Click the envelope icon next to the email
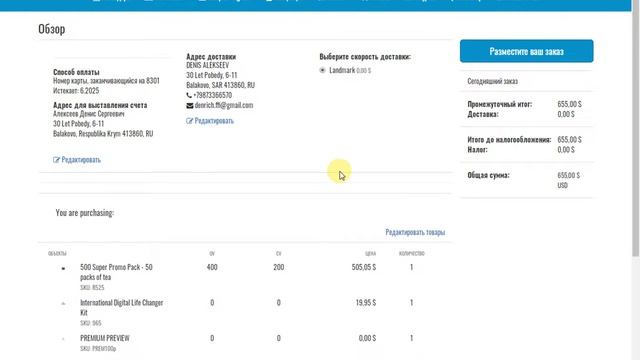The width and height of the screenshot is (640, 360). coord(190,105)
